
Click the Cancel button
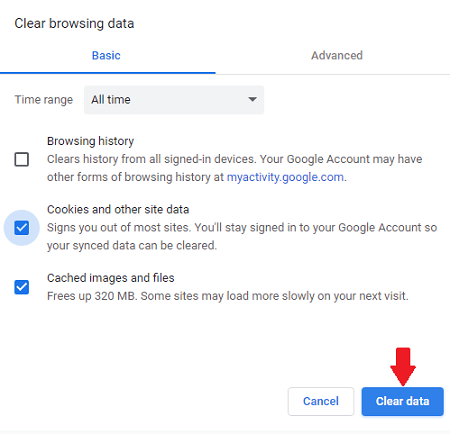pos(321,401)
